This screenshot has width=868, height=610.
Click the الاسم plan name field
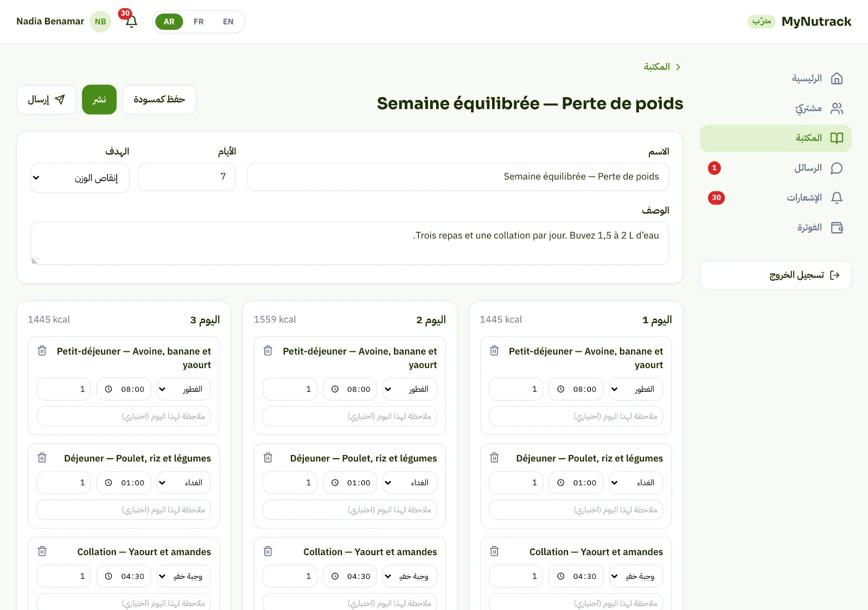pyautogui.click(x=458, y=177)
